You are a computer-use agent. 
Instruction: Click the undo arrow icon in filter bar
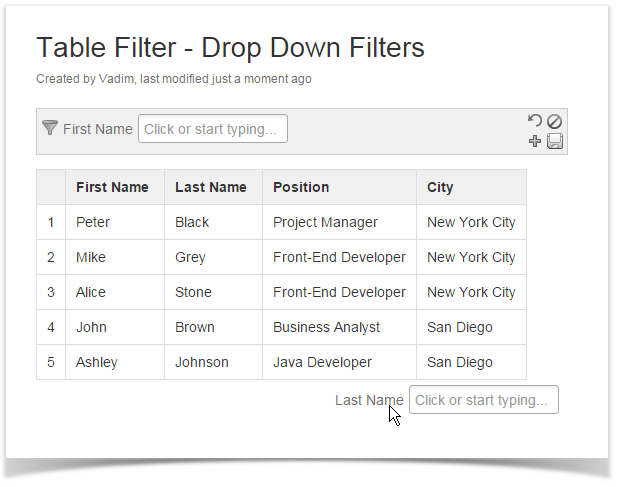pyautogui.click(x=535, y=121)
